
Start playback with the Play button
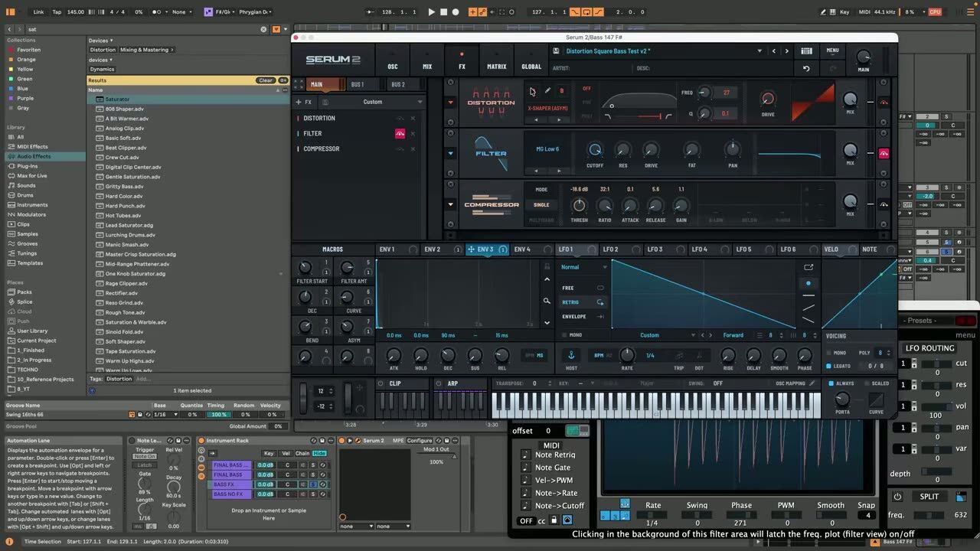click(x=431, y=12)
